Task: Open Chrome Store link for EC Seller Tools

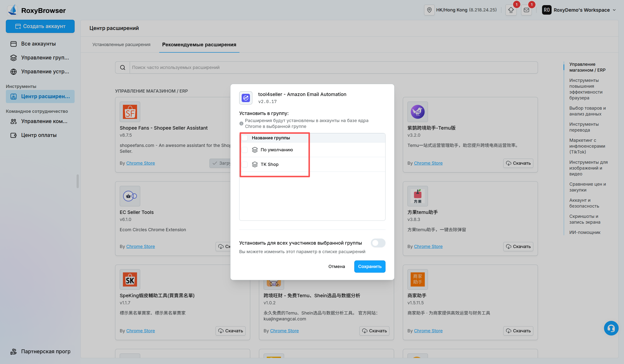Action: (140, 247)
